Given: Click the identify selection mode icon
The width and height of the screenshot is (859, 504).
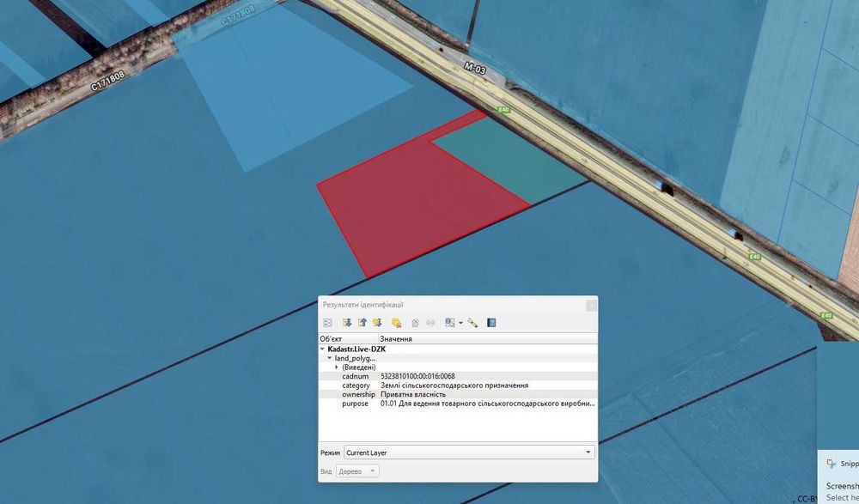Looking at the screenshot, I should tap(450, 323).
